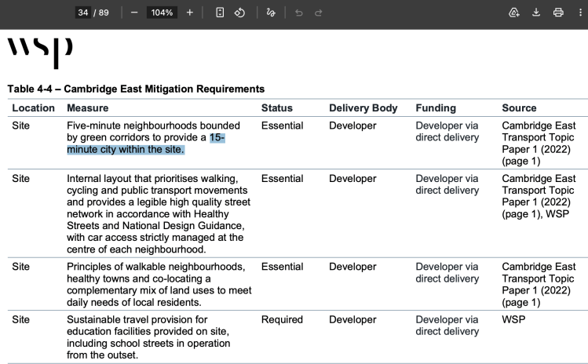
Task: Save the PDF to Google Drive
Action: 513,13
